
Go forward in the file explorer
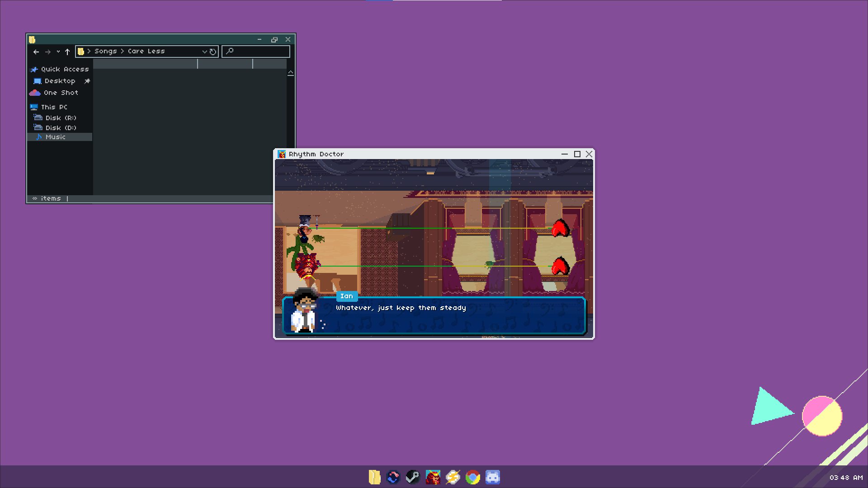(x=48, y=52)
